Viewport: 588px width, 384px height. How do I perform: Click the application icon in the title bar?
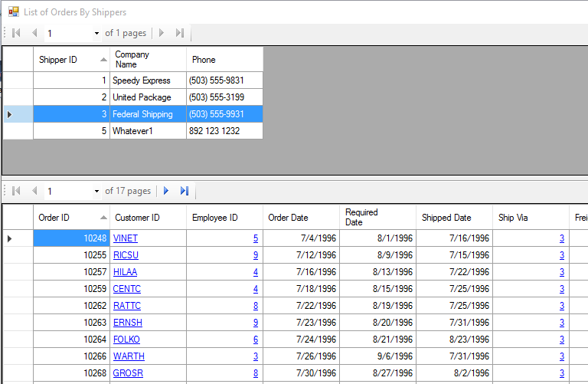point(14,12)
